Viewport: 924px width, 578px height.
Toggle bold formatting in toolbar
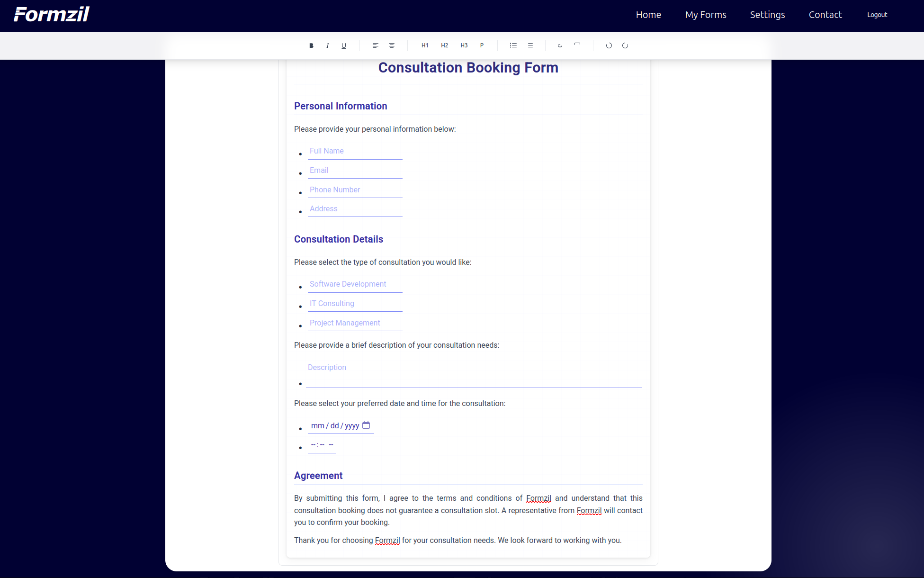[311, 45]
